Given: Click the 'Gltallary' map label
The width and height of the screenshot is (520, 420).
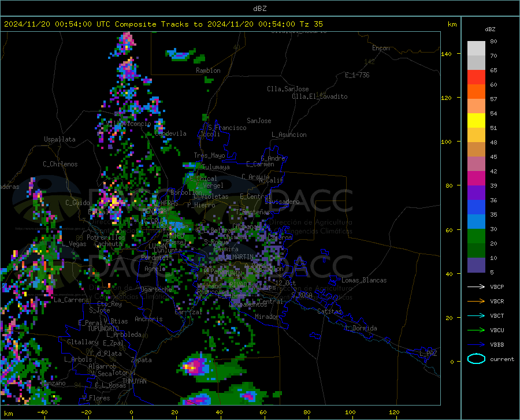Looking at the screenshot, I should point(83,342).
